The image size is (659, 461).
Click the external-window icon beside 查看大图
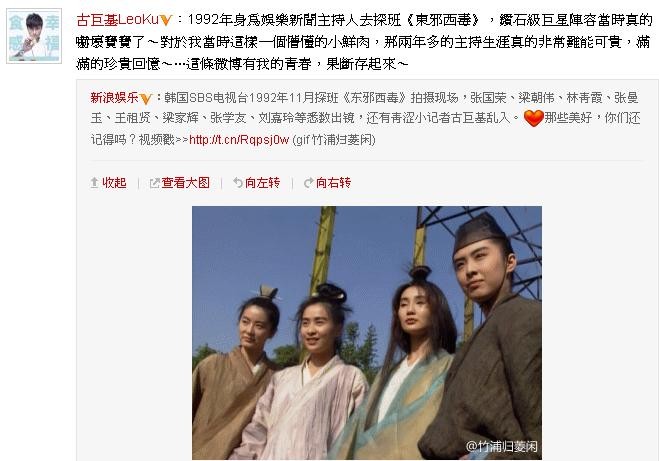(155, 183)
